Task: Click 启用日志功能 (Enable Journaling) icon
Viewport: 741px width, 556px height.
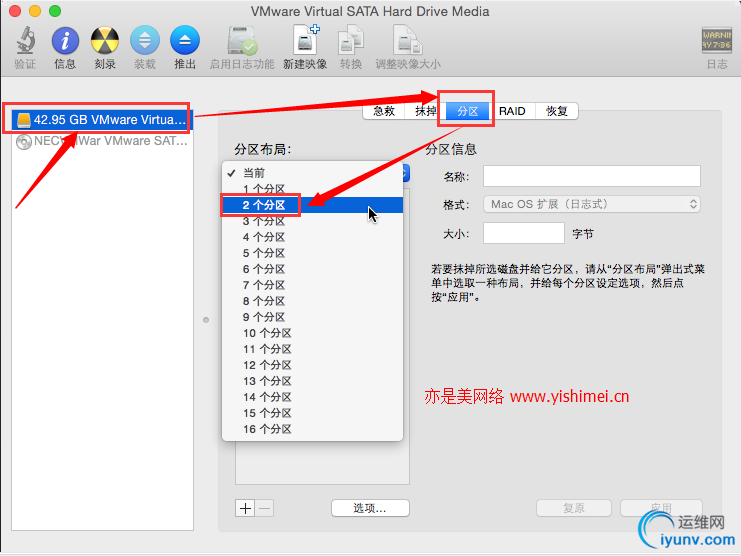Action: click(242, 41)
